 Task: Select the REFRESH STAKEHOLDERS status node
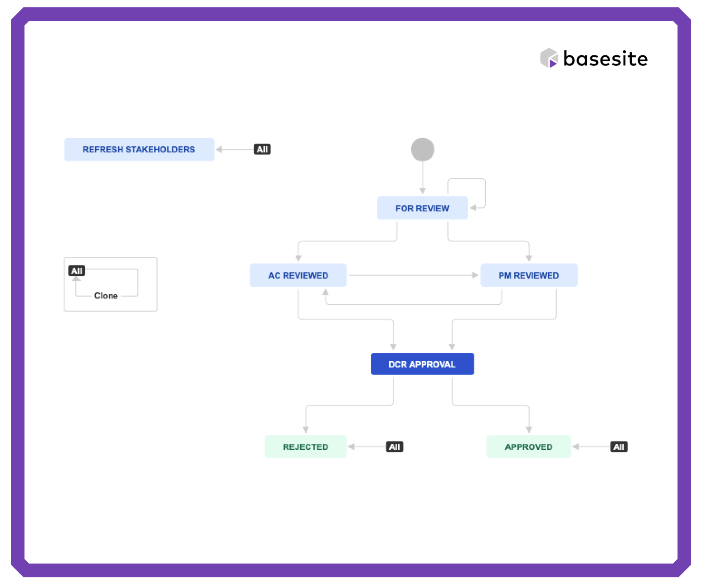[139, 149]
